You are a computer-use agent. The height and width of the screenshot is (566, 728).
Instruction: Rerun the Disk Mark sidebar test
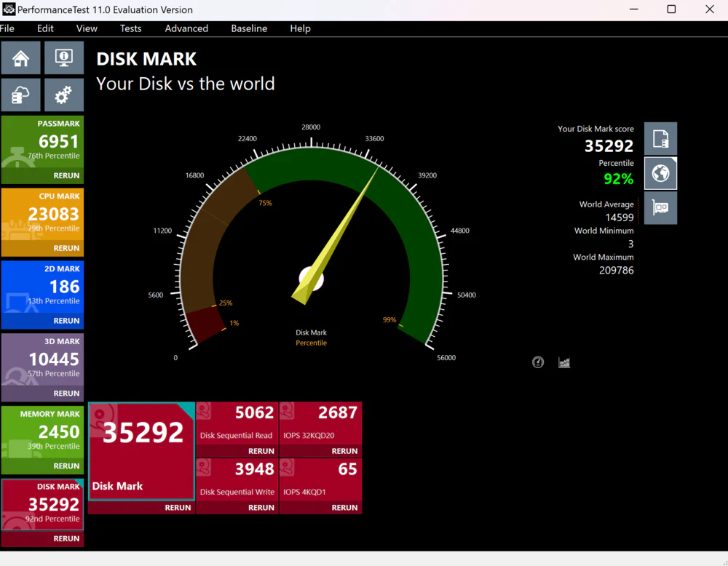tap(66, 538)
